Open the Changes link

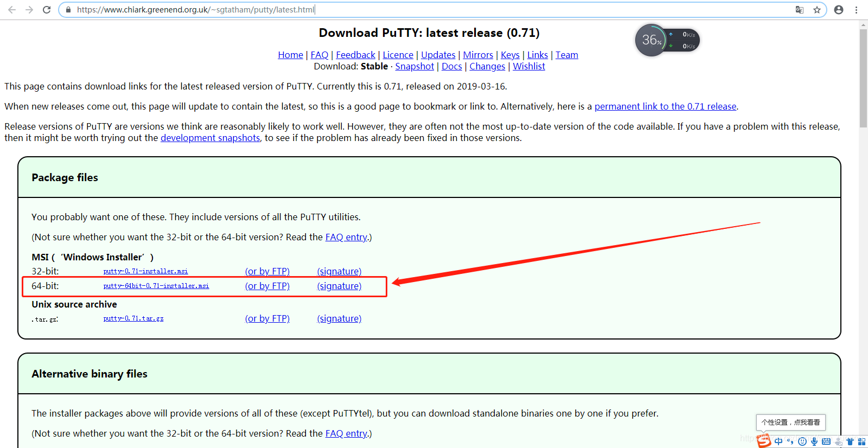pyautogui.click(x=487, y=66)
